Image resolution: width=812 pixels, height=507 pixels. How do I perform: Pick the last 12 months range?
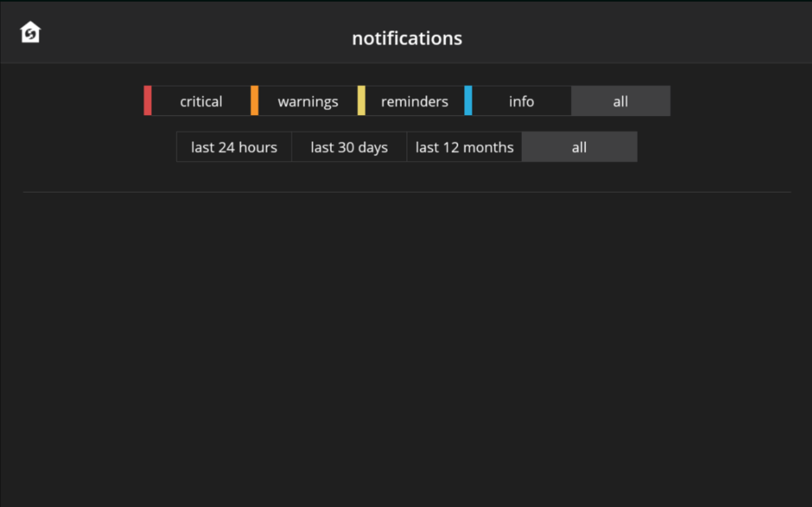[x=464, y=147]
